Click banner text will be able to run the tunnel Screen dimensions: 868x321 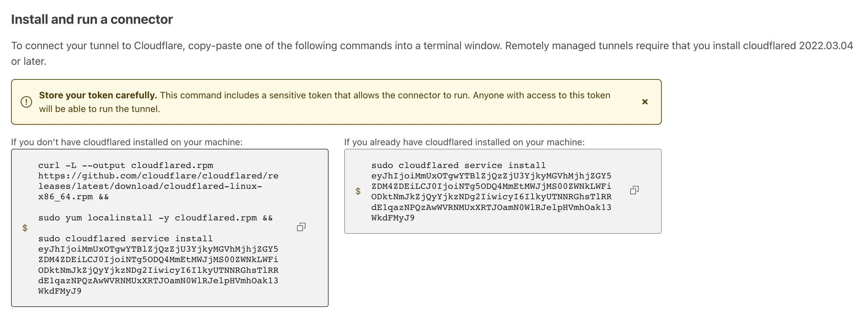coord(100,109)
